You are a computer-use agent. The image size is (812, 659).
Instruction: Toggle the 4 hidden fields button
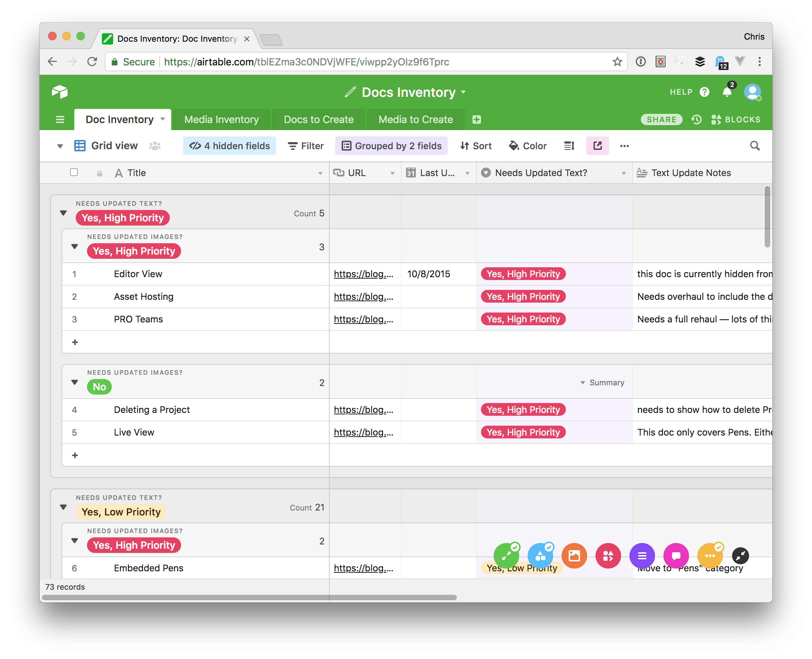click(230, 146)
